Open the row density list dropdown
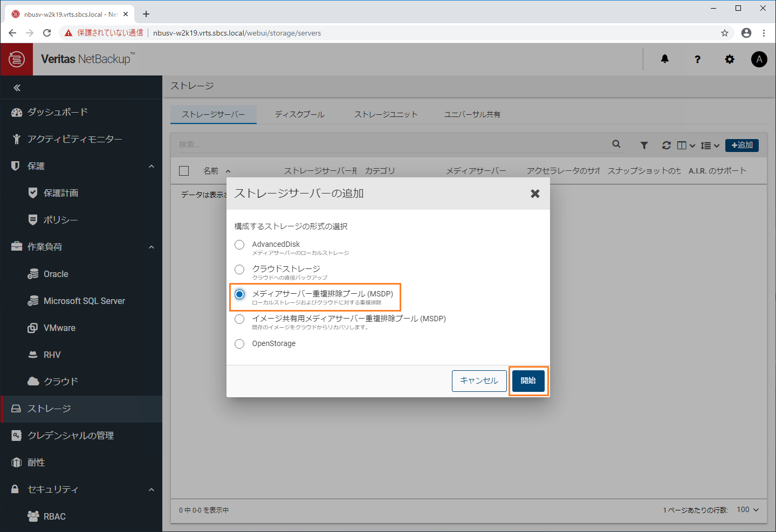The width and height of the screenshot is (776, 532). pos(710,146)
